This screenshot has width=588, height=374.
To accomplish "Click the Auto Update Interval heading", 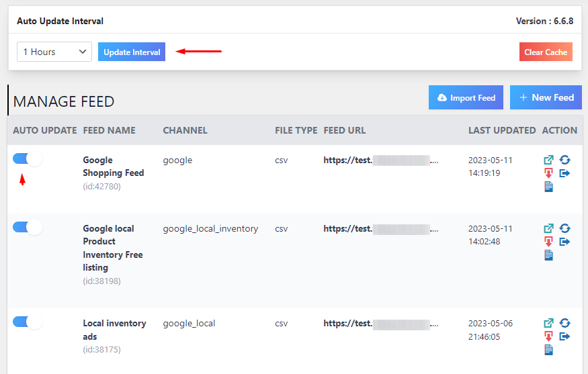I will tap(60, 21).
